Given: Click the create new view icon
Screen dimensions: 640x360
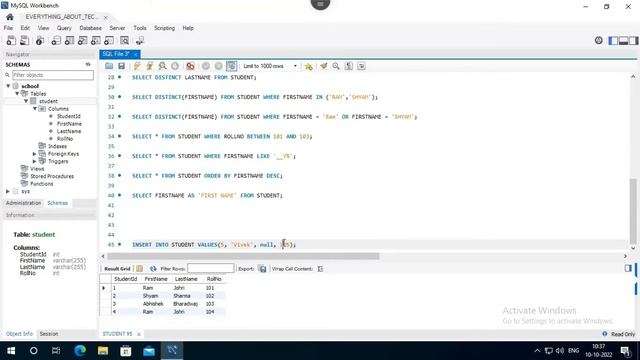Looking at the screenshot, I should (x=82, y=40).
